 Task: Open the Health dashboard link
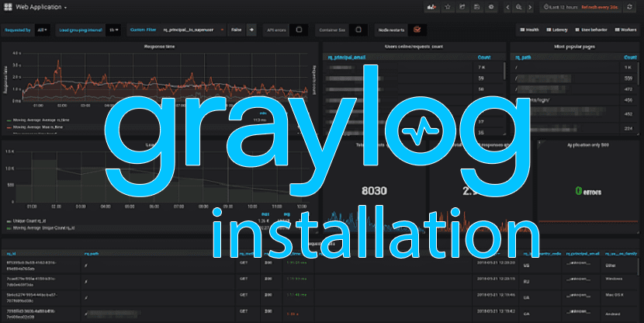[531, 30]
